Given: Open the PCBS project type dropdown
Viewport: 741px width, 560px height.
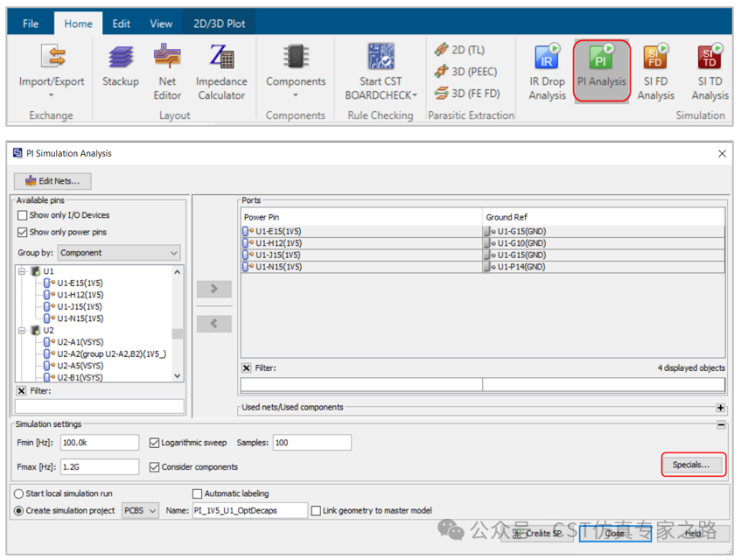Looking at the screenshot, I should 140,511.
